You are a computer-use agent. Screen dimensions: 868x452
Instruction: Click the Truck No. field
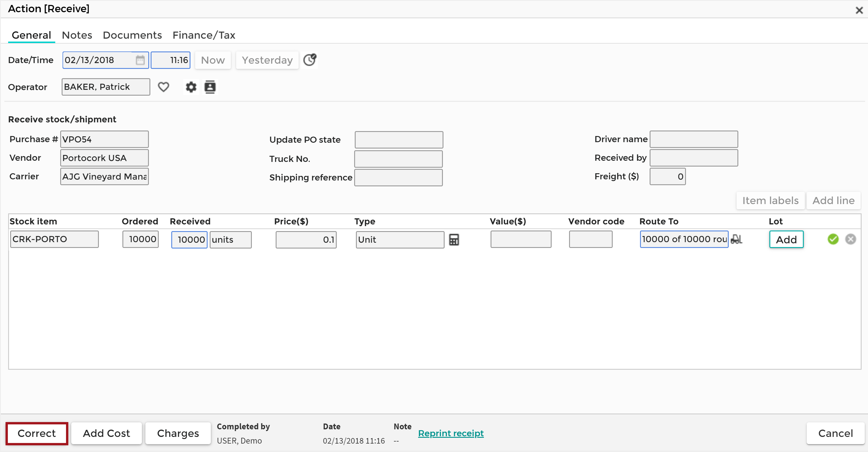[398, 159]
